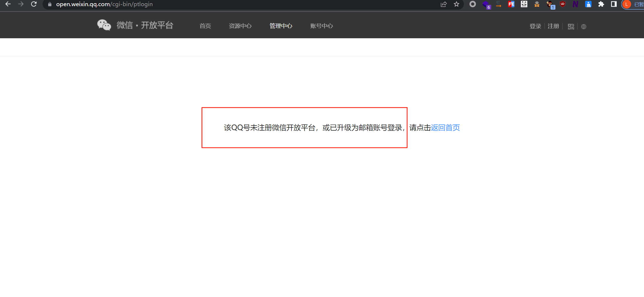Click the share page icon
Image resolution: width=644 pixels, height=297 pixels.
[x=444, y=4]
